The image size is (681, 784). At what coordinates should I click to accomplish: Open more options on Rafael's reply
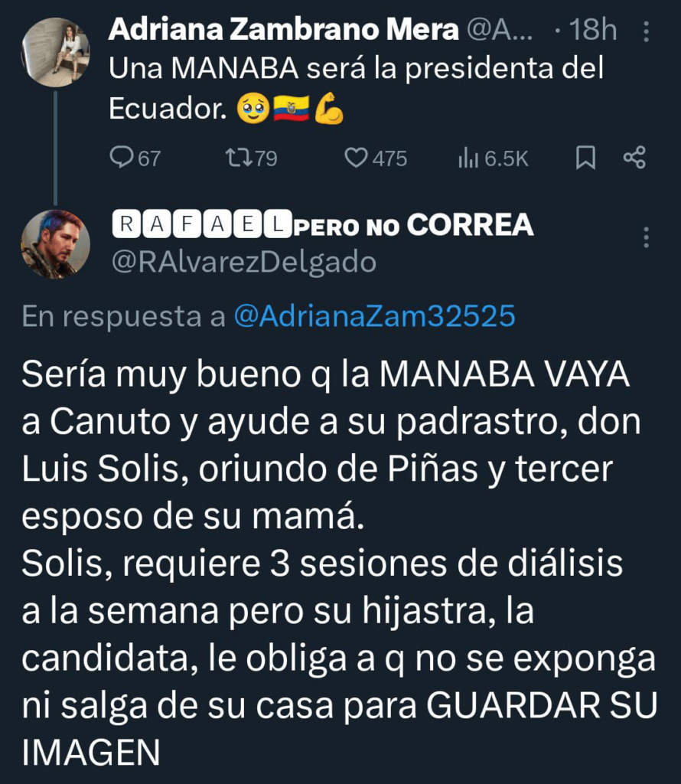pos(646,237)
